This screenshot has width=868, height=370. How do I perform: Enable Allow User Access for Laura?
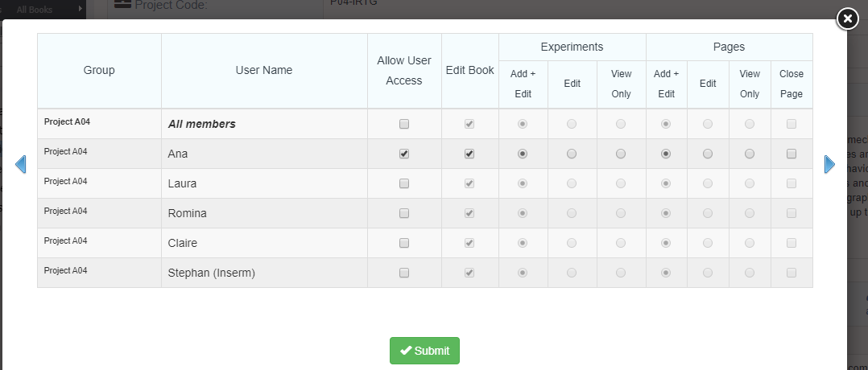point(404,183)
